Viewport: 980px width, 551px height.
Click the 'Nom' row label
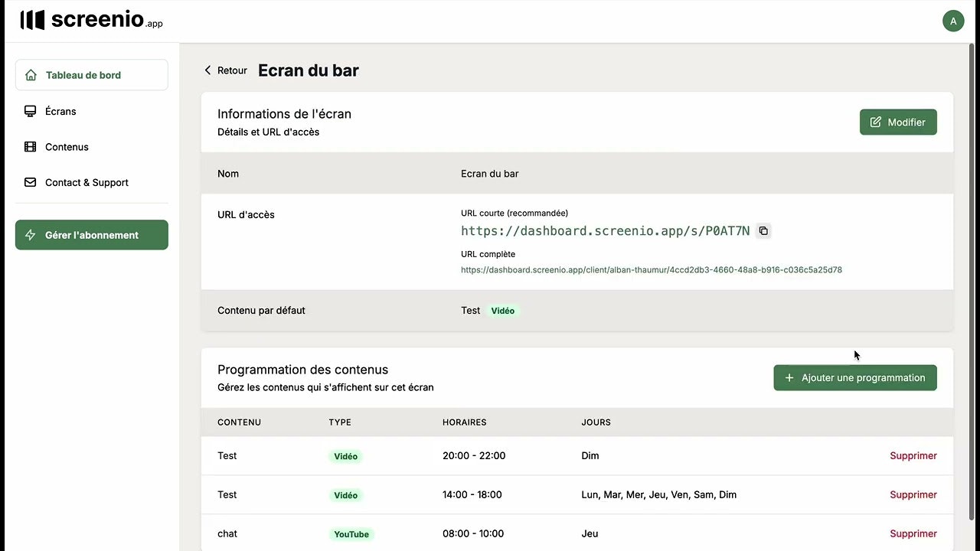click(x=228, y=174)
